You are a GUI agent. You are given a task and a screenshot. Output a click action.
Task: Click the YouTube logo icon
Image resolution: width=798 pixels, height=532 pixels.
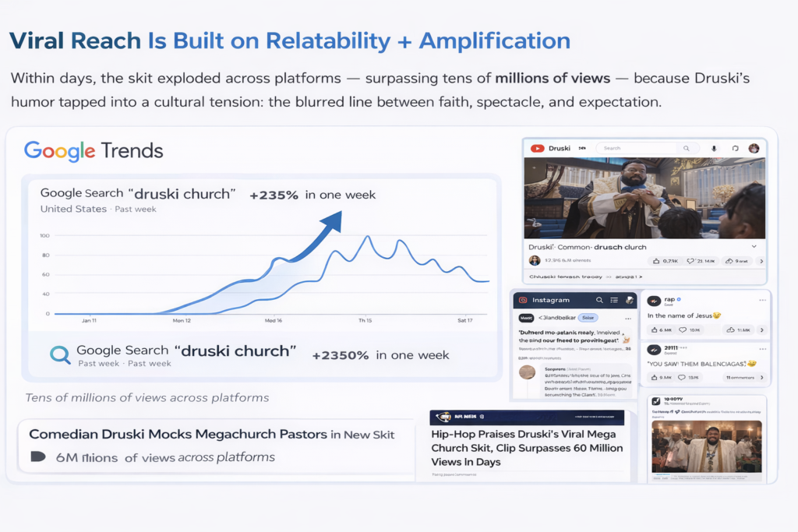tap(537, 148)
